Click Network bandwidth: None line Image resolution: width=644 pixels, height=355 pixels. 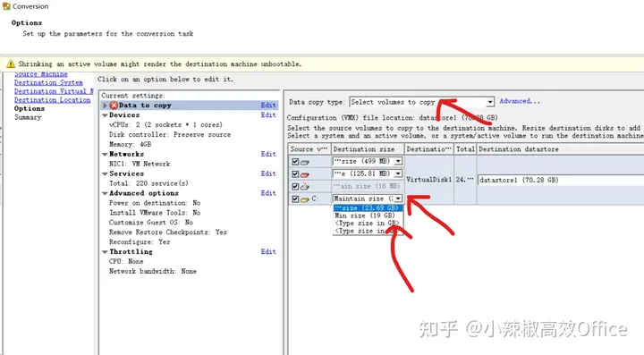153,271
